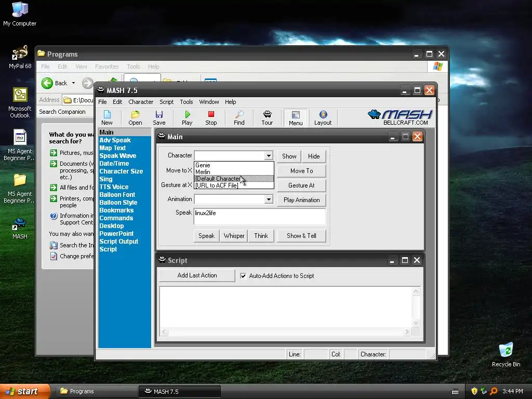Open the Edit menu in MASH
532x399 pixels.
click(117, 102)
